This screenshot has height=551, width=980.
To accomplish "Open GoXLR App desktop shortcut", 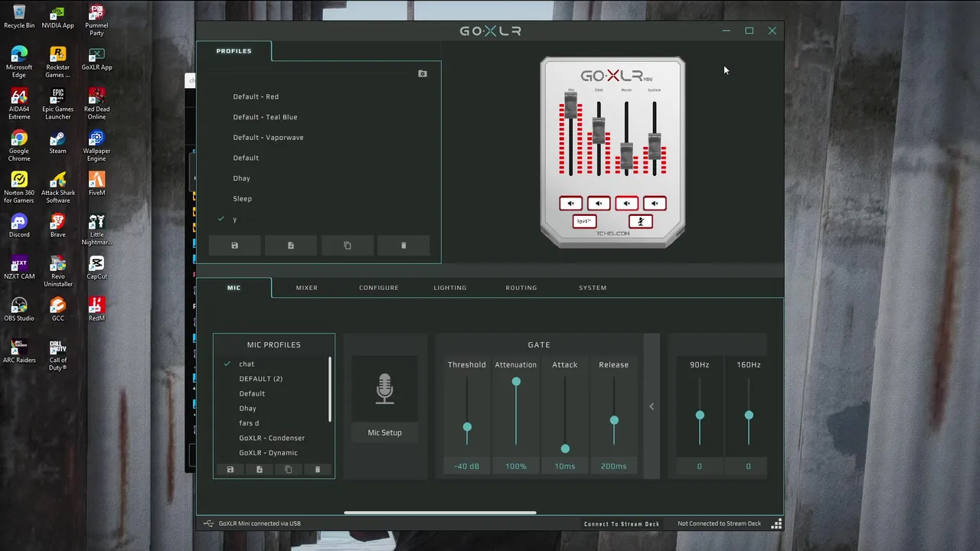I will coord(96,58).
